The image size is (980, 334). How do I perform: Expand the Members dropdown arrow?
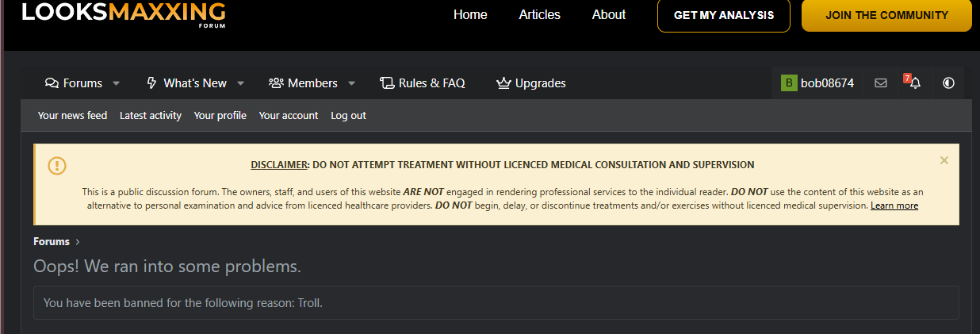tap(351, 83)
